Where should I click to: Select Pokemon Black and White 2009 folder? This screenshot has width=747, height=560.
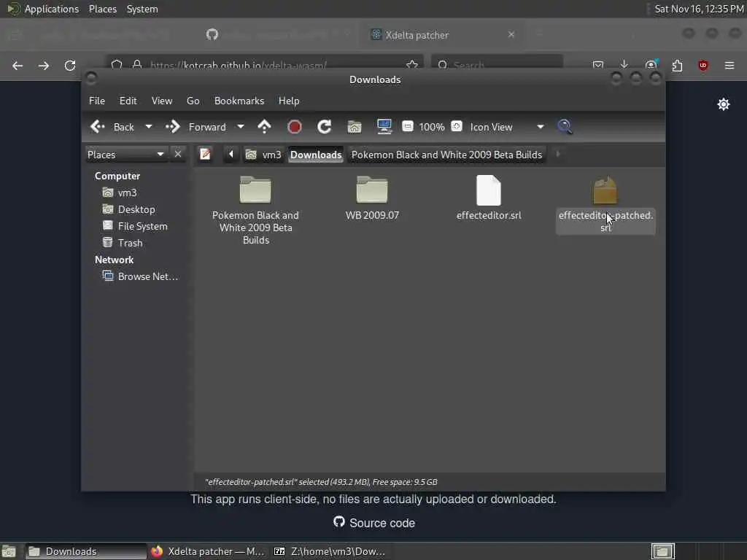[x=255, y=210]
